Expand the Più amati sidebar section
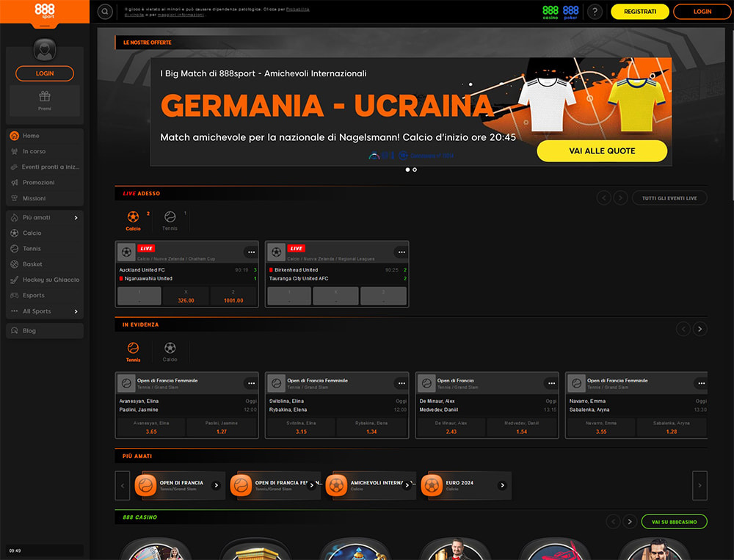Viewport: 734px width, 560px height. coord(76,218)
